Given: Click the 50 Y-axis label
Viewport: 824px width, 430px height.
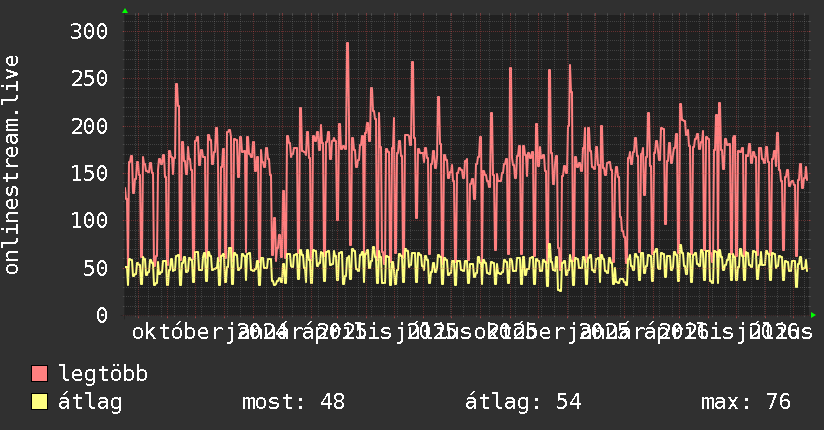Looking at the screenshot, I should (96, 268).
